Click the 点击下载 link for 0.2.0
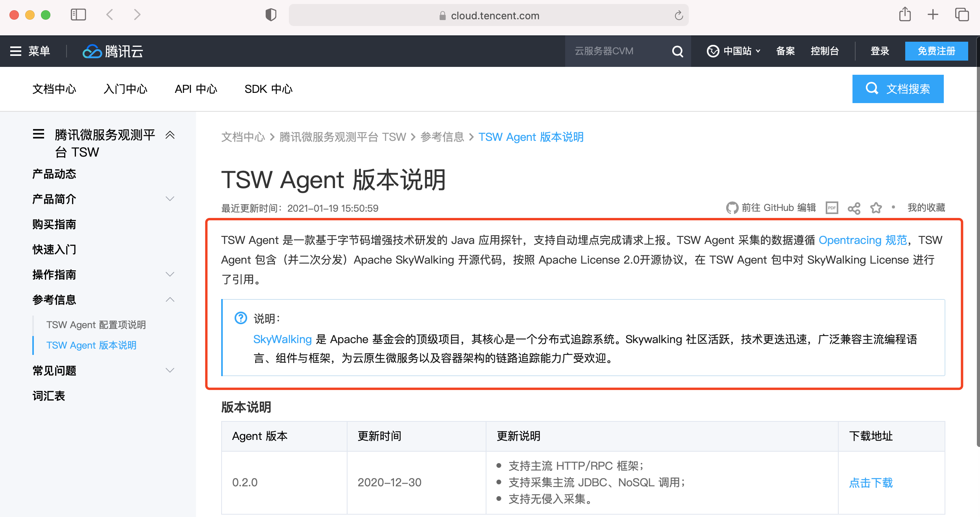 pyautogui.click(x=871, y=483)
